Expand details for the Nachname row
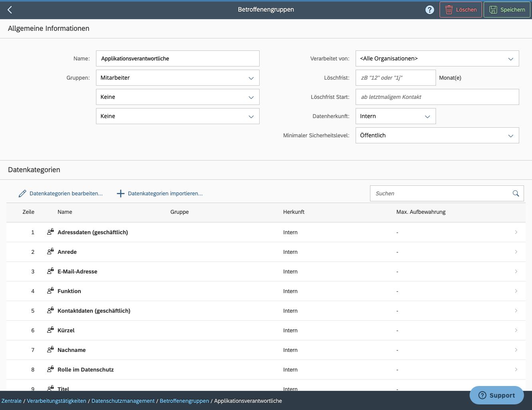 pos(516,350)
